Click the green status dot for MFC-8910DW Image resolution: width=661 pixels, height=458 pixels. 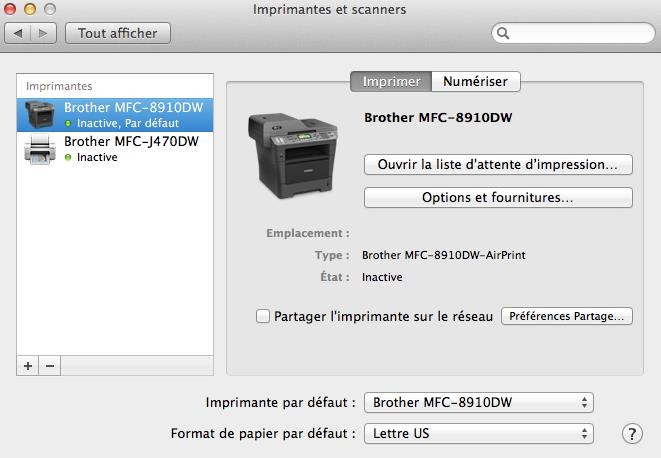coord(68,124)
